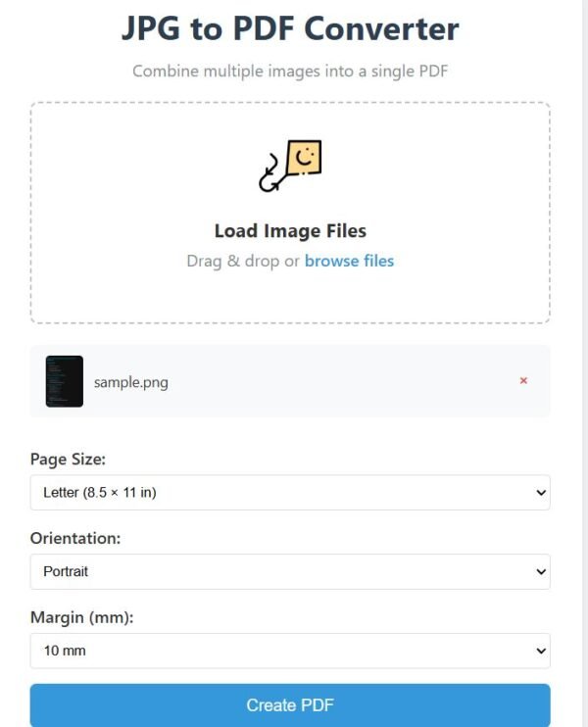Remove sample.png using the red X
Viewport: 588px width, 727px height.
pyautogui.click(x=523, y=381)
